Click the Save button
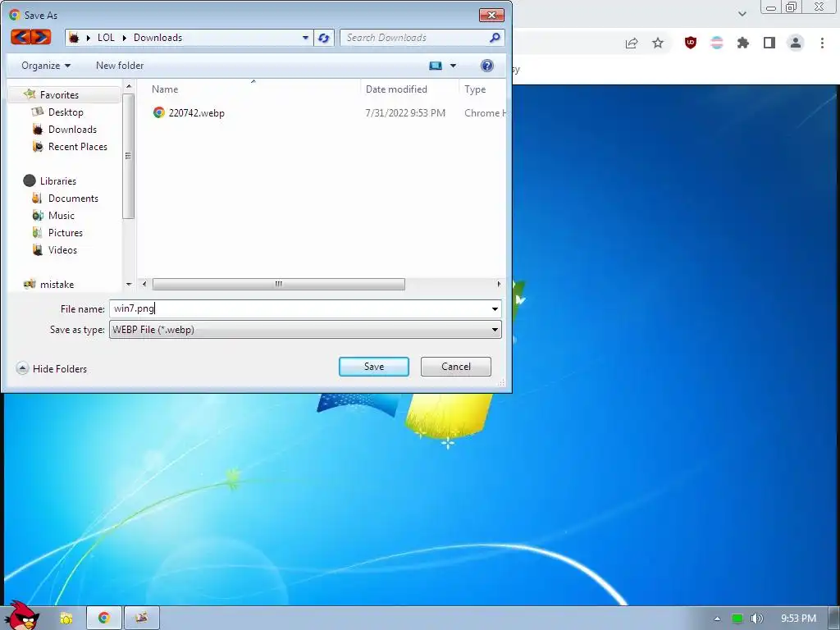The height and width of the screenshot is (630, 840). pos(374,367)
